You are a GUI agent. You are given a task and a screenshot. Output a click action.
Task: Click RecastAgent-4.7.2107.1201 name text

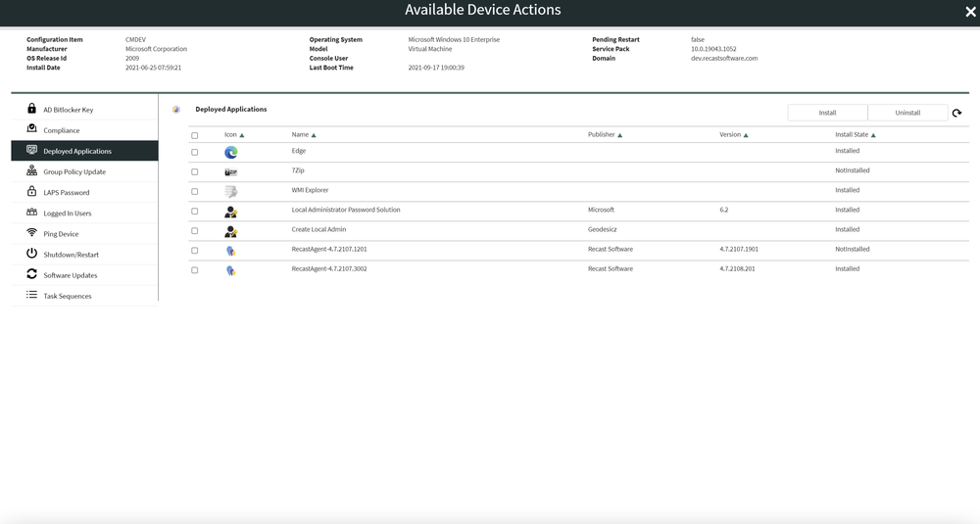tap(329, 249)
